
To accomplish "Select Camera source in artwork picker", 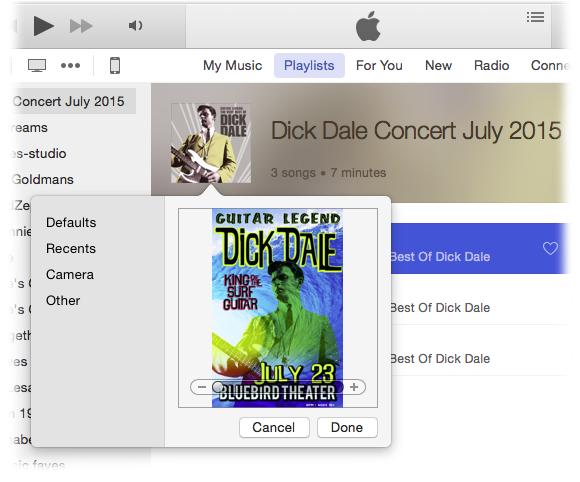I will point(70,274).
